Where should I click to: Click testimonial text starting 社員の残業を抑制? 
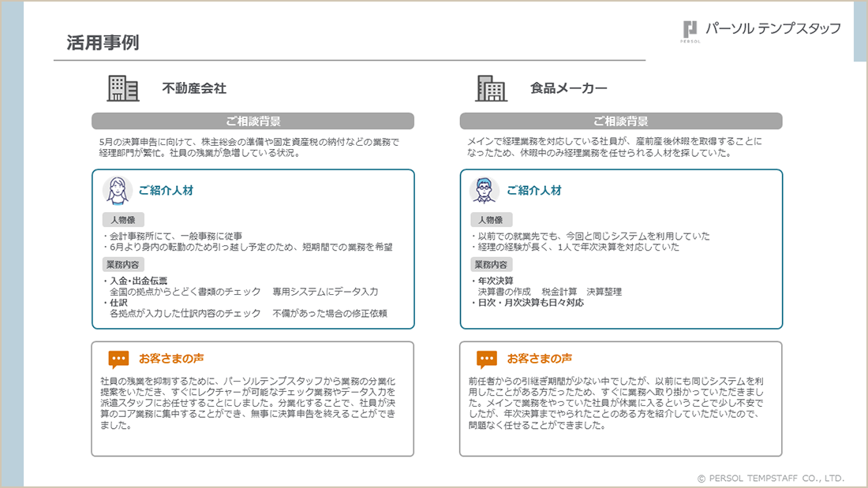click(248, 404)
